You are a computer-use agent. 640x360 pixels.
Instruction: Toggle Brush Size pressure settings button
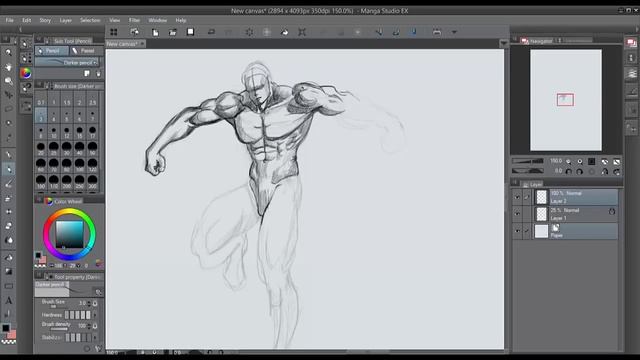95,303
